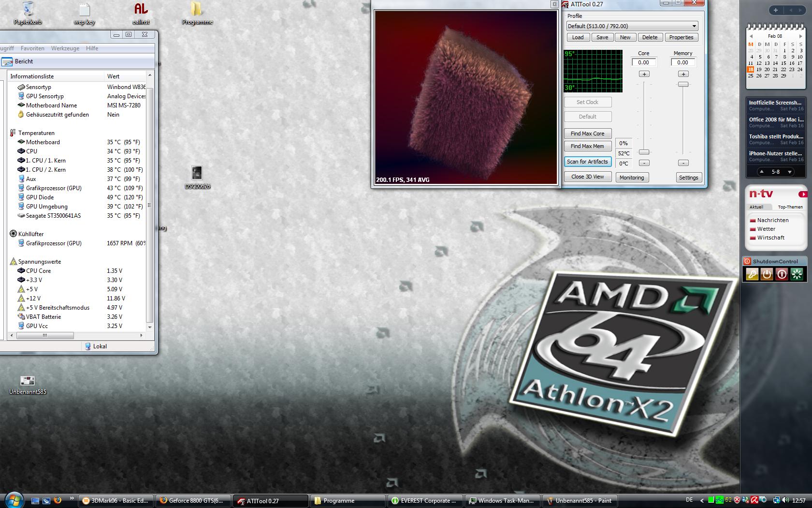Viewport: 812px width, 508px height.
Task: Expand the quick launch overflow chevron
Action: click(x=72, y=498)
